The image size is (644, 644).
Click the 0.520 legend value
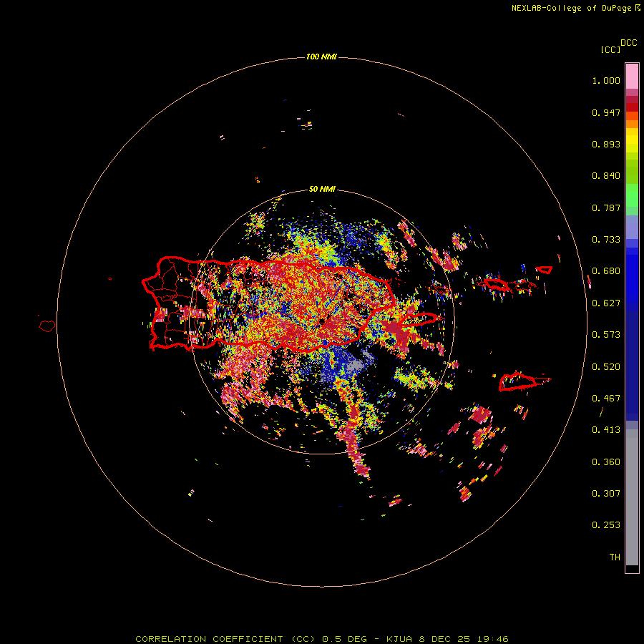point(606,367)
